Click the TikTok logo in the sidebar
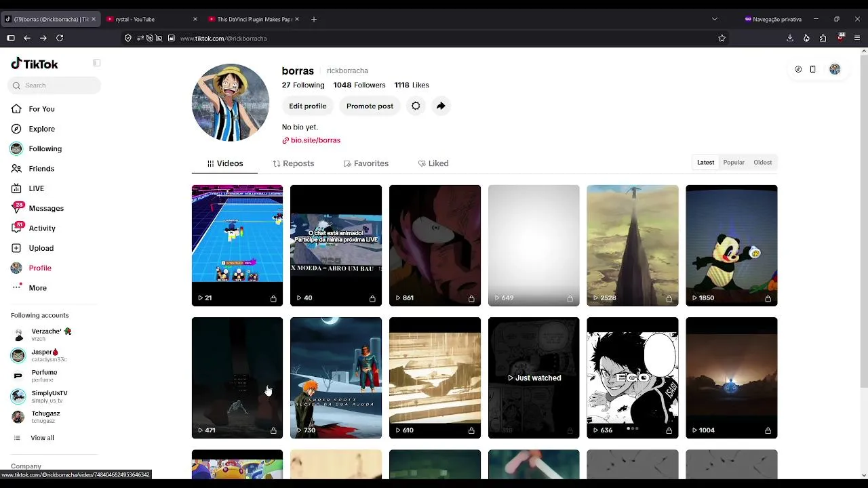 click(35, 64)
